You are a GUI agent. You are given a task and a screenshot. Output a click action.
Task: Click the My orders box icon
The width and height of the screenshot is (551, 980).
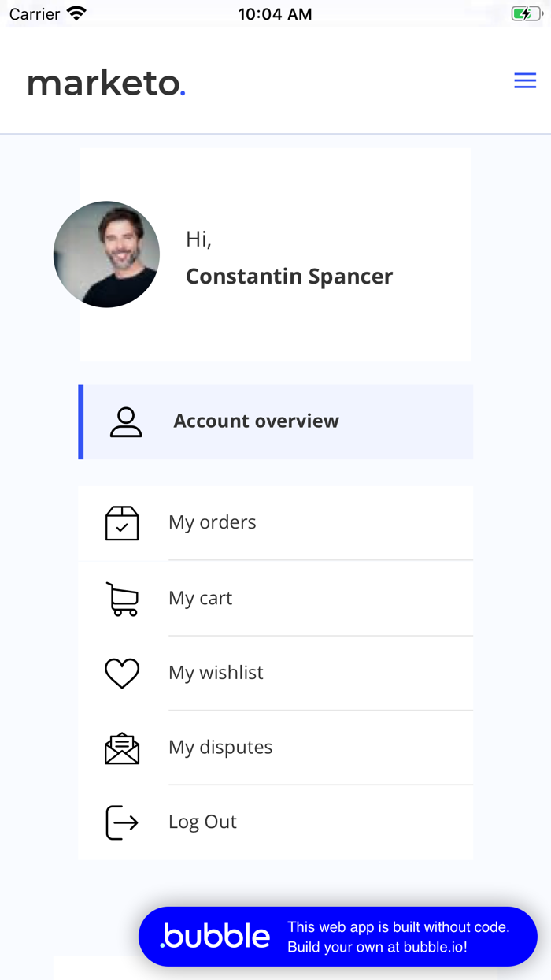pos(122,523)
